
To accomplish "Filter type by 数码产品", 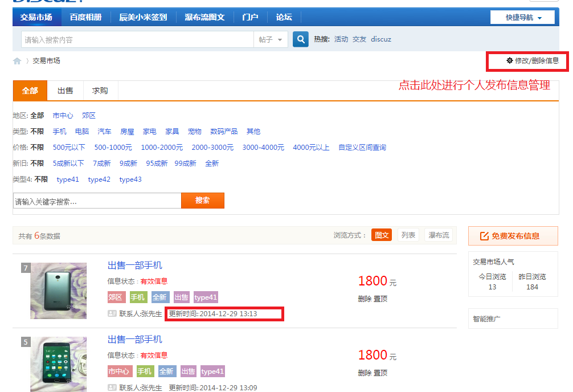I will 224,132.
